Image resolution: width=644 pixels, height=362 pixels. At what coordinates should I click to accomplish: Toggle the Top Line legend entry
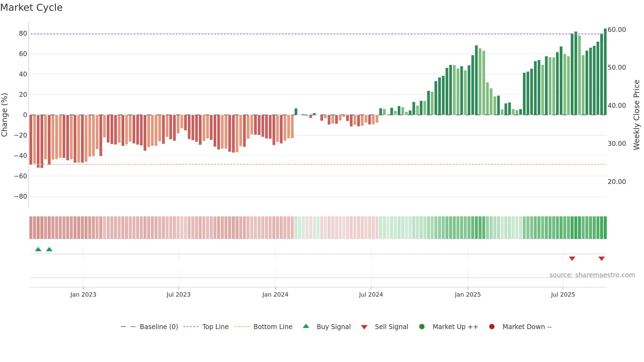[206, 327]
